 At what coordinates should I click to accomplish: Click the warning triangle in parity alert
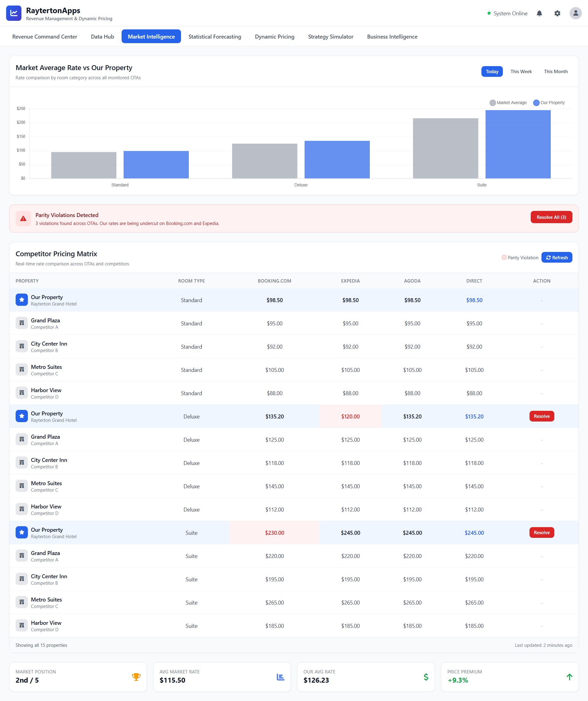(23, 219)
